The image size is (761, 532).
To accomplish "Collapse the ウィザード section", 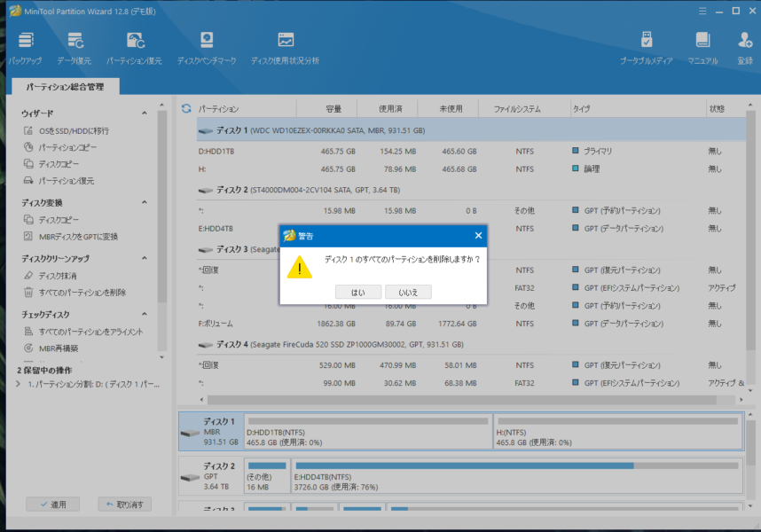I will [145, 113].
